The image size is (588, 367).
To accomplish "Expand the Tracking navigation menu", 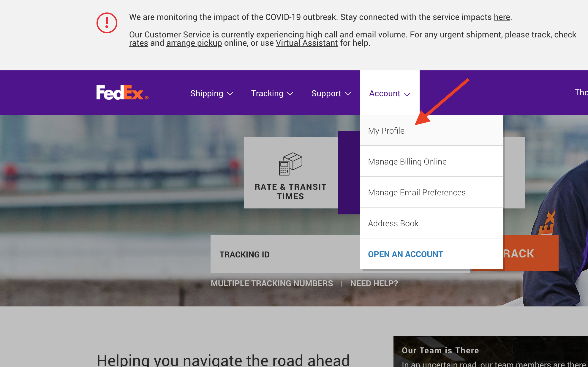I will [x=272, y=94].
